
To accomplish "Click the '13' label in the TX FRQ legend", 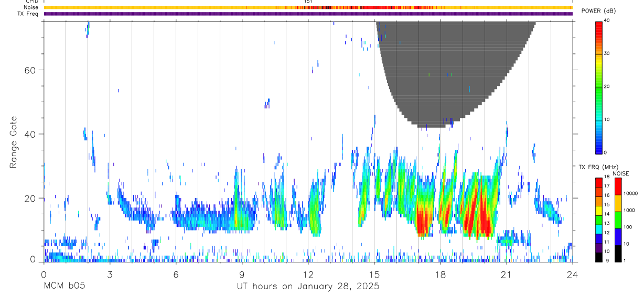I will (x=607, y=223).
